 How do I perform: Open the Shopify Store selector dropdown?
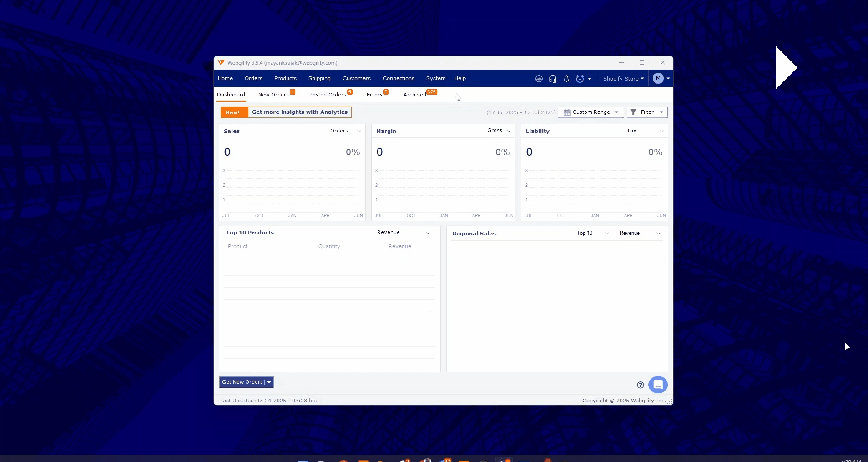(x=623, y=79)
